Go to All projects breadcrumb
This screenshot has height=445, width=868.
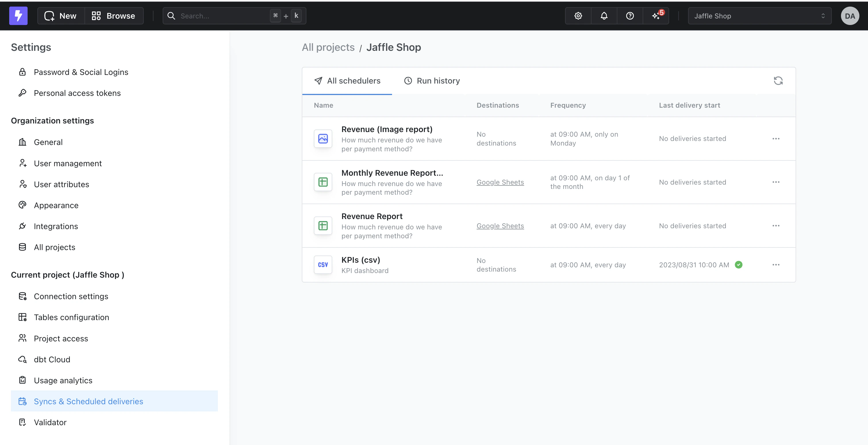point(328,47)
